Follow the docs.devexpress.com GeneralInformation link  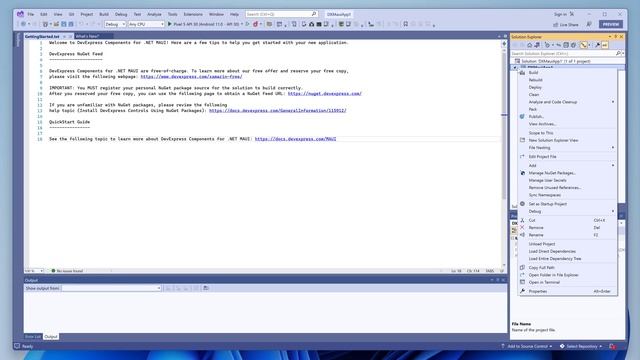tap(278, 110)
